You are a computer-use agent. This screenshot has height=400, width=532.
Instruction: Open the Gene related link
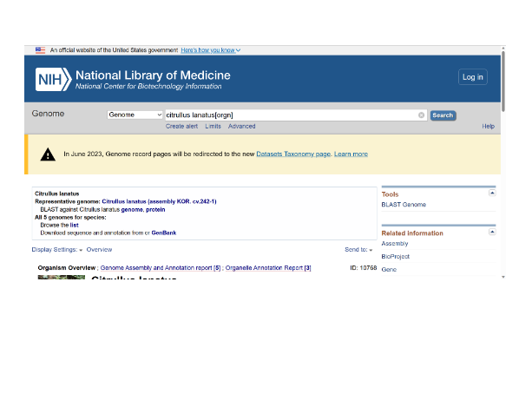[x=389, y=269]
